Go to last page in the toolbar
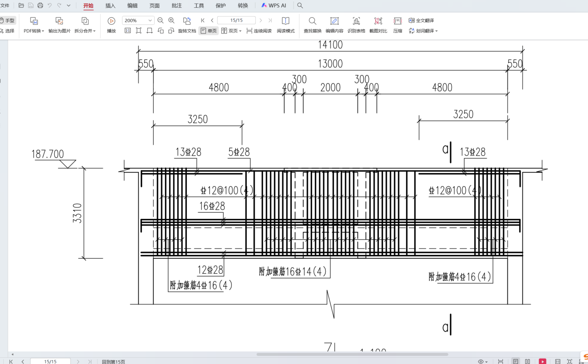The height and width of the screenshot is (364, 588). pyautogui.click(x=270, y=20)
